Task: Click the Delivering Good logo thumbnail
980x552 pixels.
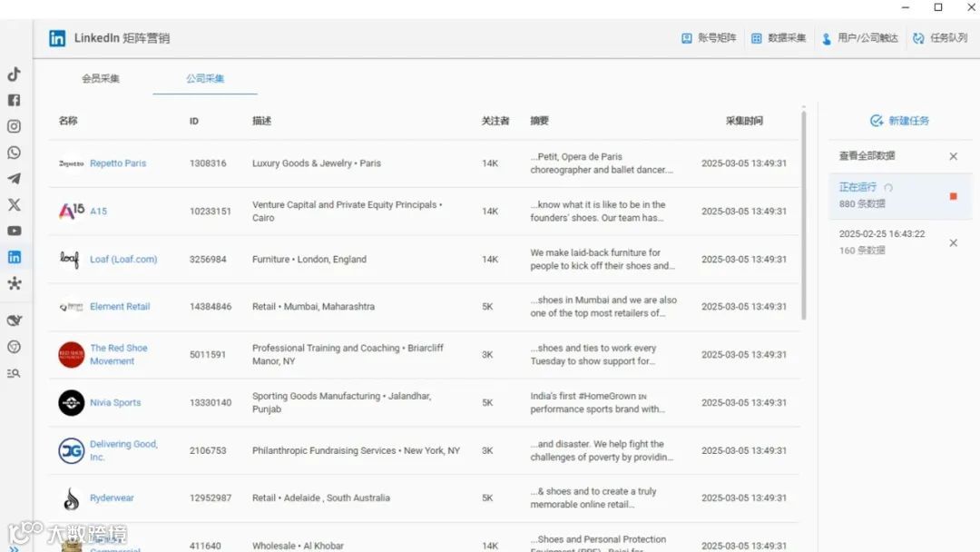Action: [72, 450]
